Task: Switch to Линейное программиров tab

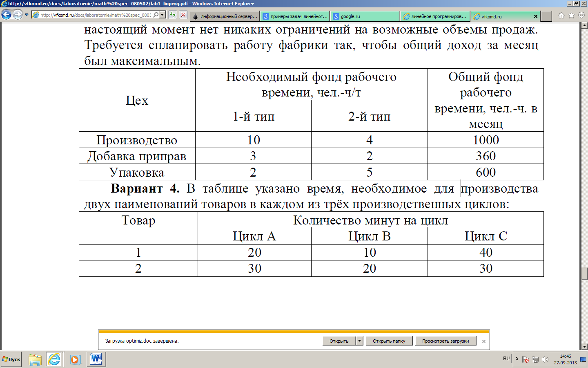Action: pos(435,16)
